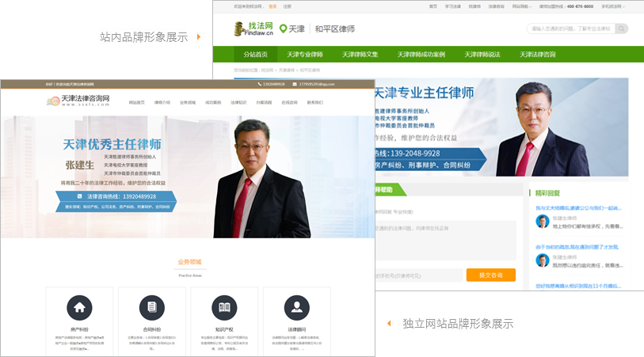Open first 精彩回复 question link
This screenshot has height=357, width=644.
pos(578,208)
